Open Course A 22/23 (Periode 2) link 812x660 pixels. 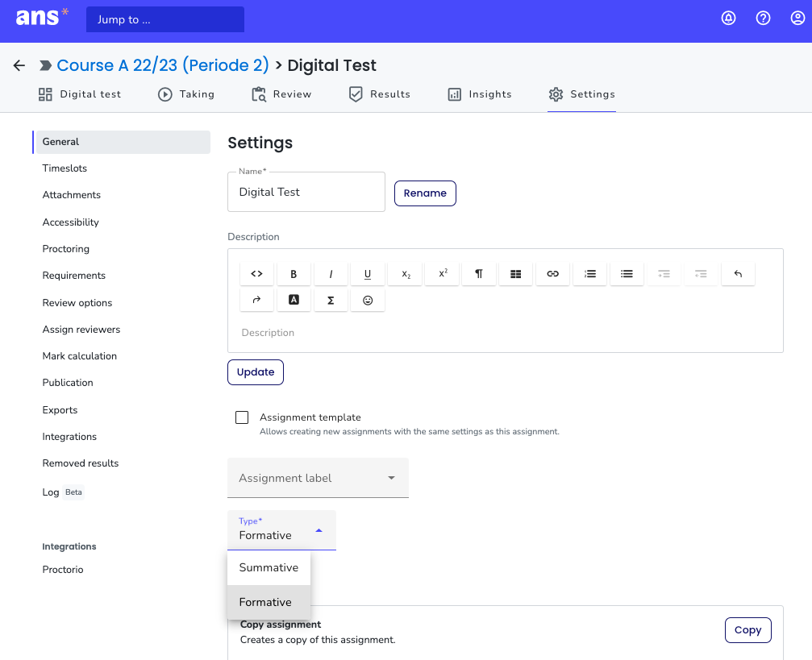(x=163, y=65)
